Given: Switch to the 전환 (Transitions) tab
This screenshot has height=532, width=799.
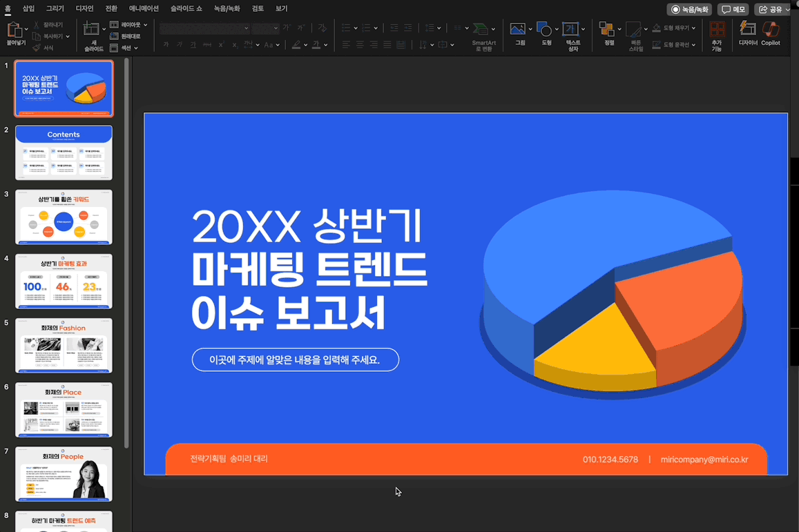Looking at the screenshot, I should [111, 8].
